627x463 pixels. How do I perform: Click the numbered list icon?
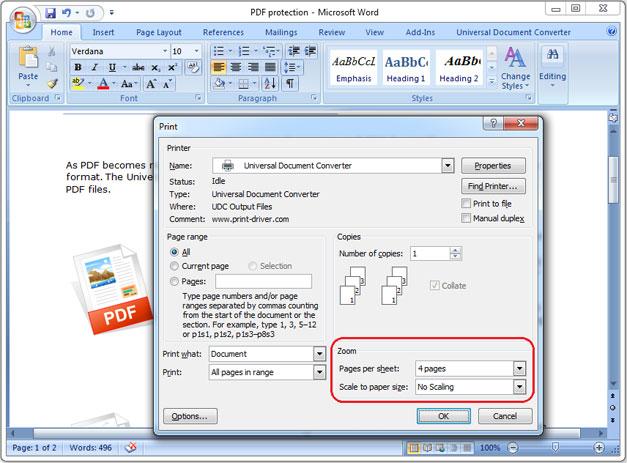(244, 51)
